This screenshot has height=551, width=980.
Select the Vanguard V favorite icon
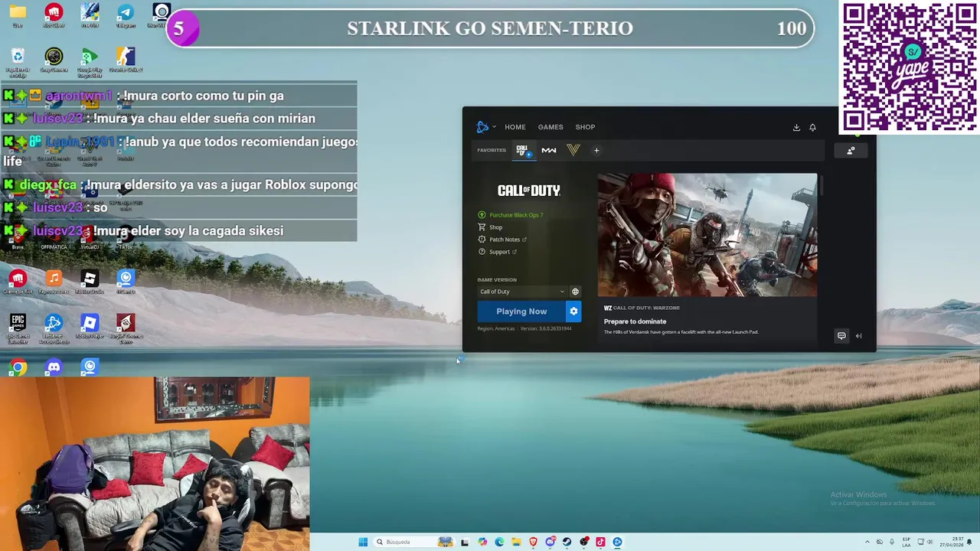573,150
